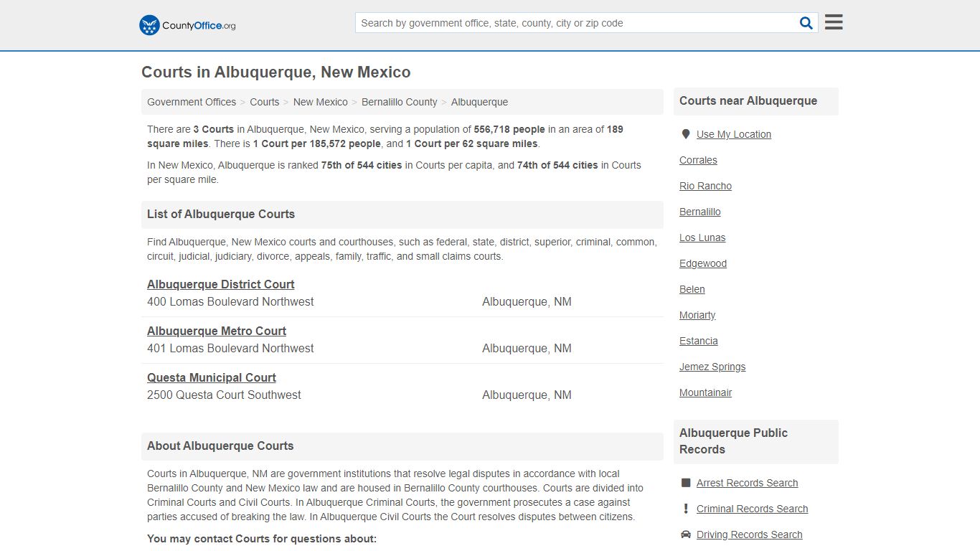
Task: Open the New Mexico breadcrumb link
Action: tap(321, 102)
